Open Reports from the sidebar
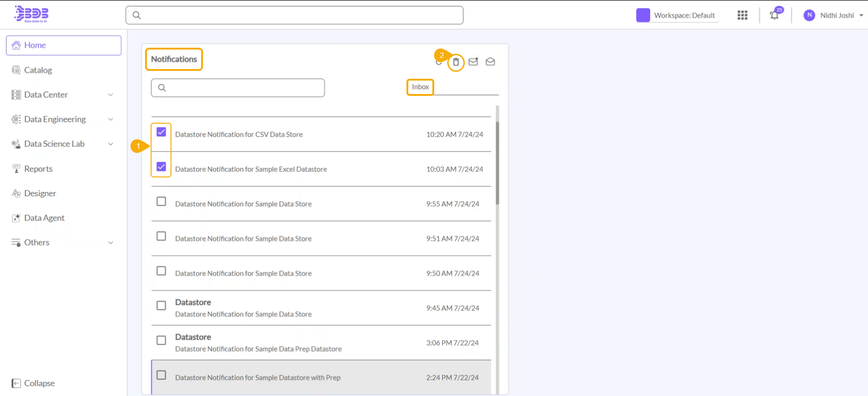The width and height of the screenshot is (868, 396). 38,169
